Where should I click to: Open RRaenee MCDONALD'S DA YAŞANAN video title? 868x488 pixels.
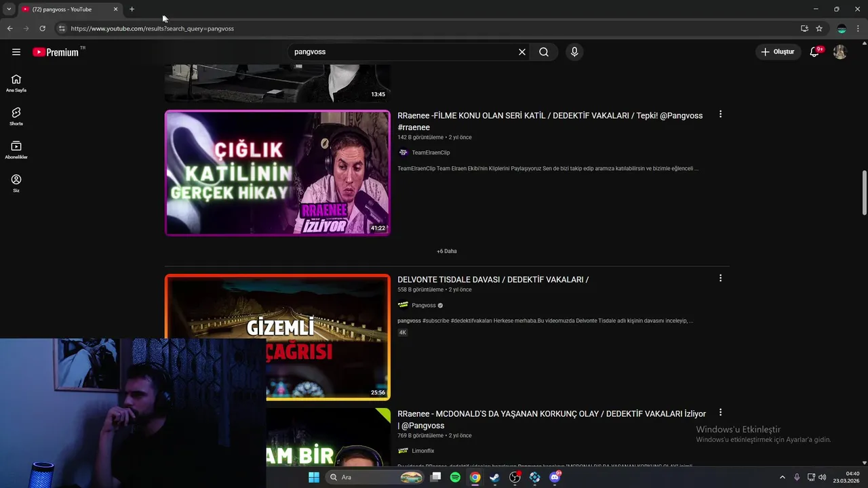coord(551,420)
